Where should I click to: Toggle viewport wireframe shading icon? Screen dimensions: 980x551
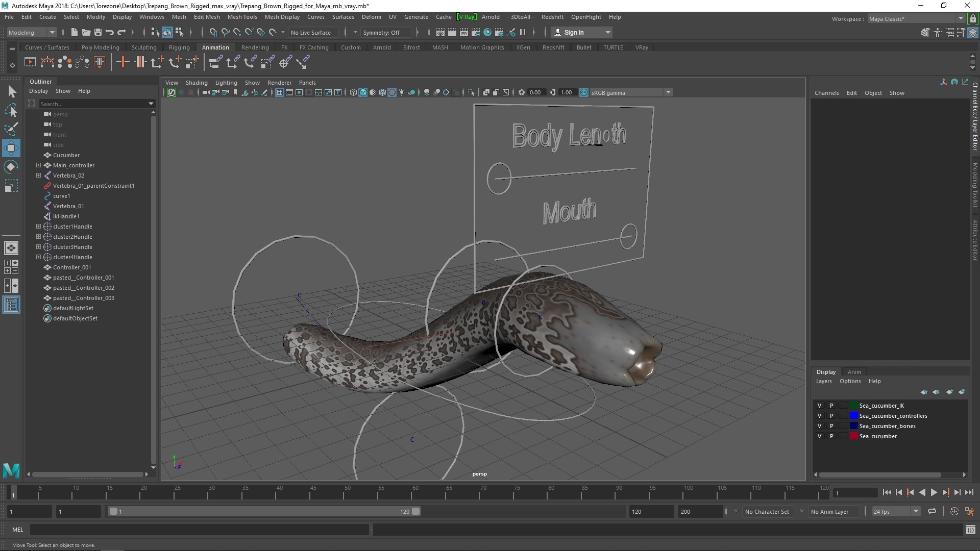click(353, 92)
